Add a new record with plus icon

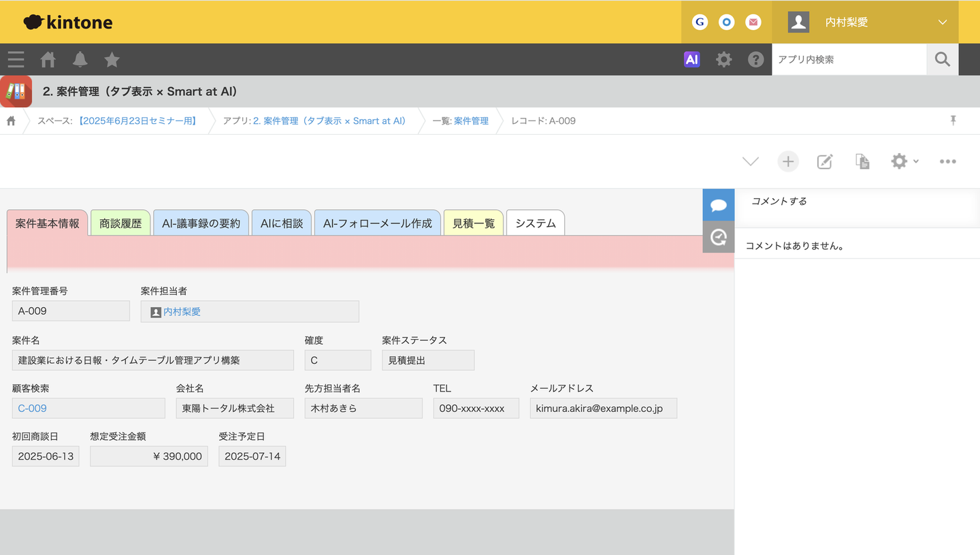click(788, 161)
